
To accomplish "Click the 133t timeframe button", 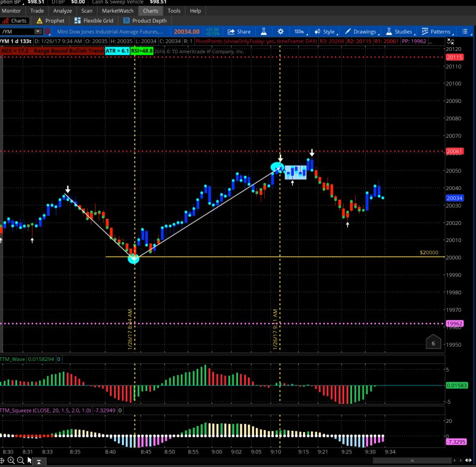I will click(299, 31).
